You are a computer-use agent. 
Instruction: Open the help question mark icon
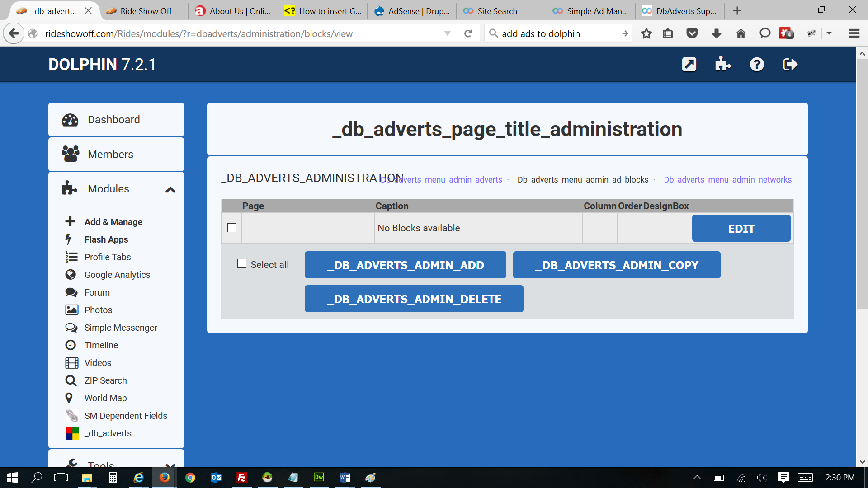pos(757,65)
